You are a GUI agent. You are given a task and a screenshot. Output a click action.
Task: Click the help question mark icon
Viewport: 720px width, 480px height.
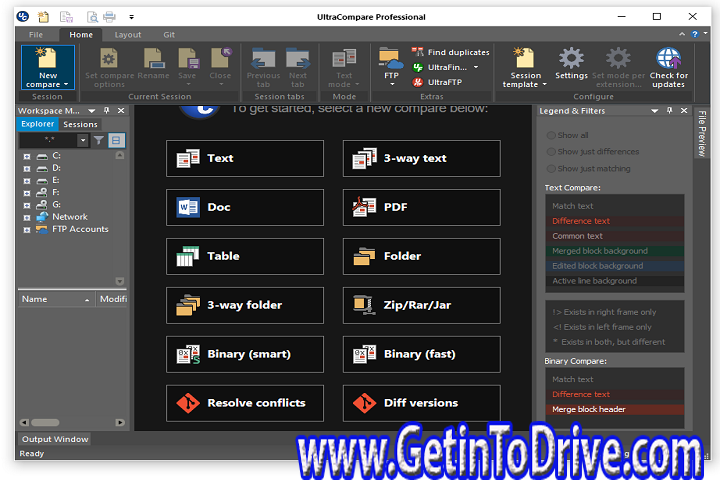(x=694, y=34)
